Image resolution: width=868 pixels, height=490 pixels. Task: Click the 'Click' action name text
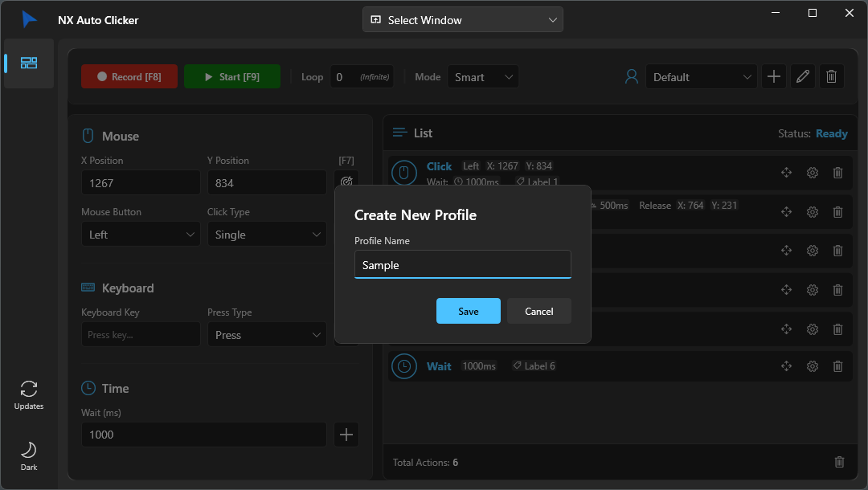coord(439,166)
